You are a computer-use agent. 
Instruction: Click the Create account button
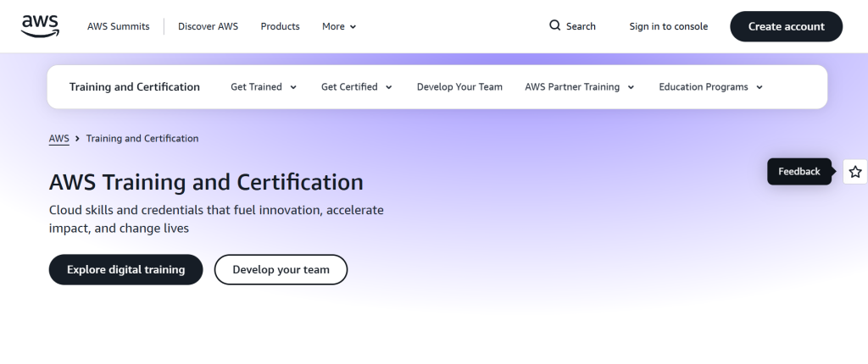click(786, 26)
